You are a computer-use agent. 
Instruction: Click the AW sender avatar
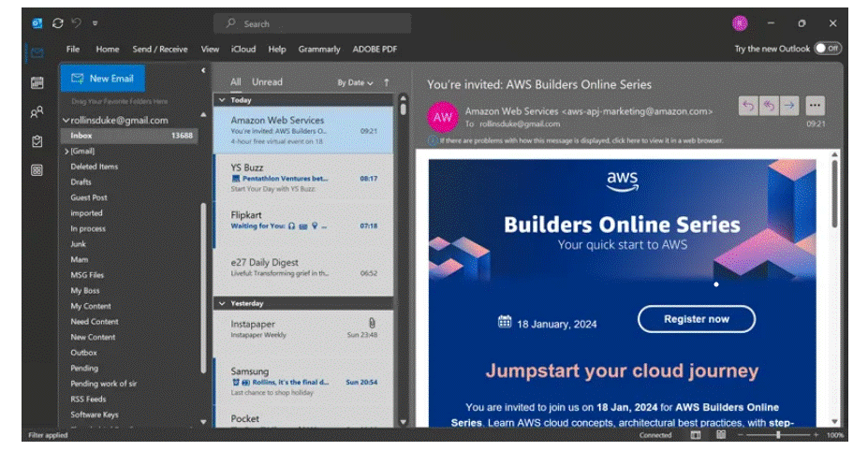click(442, 117)
